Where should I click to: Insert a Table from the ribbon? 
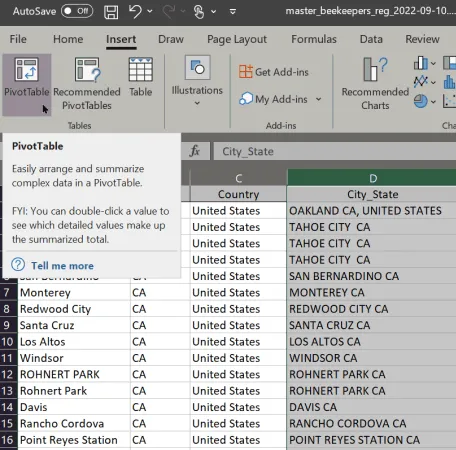pyautogui.click(x=141, y=77)
